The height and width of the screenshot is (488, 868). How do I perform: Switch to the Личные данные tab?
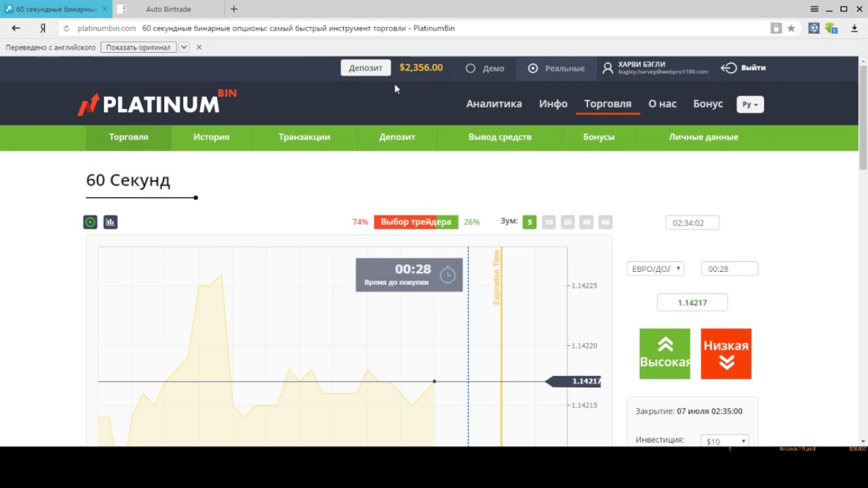point(703,137)
